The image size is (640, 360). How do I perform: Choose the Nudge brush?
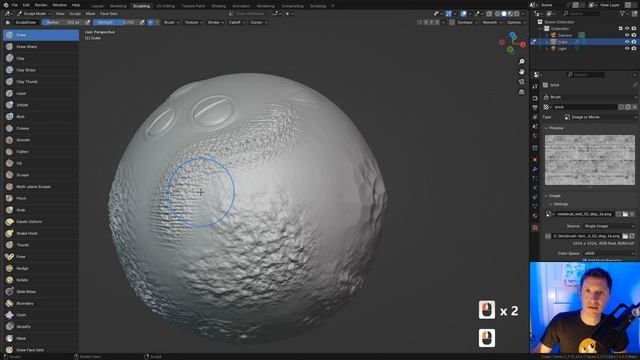[41, 268]
